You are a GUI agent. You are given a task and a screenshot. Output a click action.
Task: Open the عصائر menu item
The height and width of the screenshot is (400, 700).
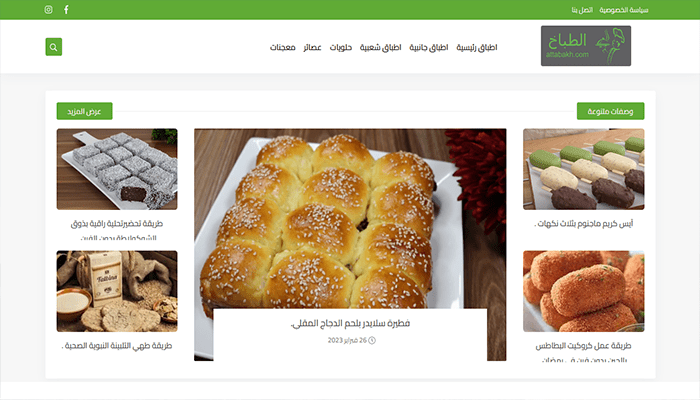point(312,47)
